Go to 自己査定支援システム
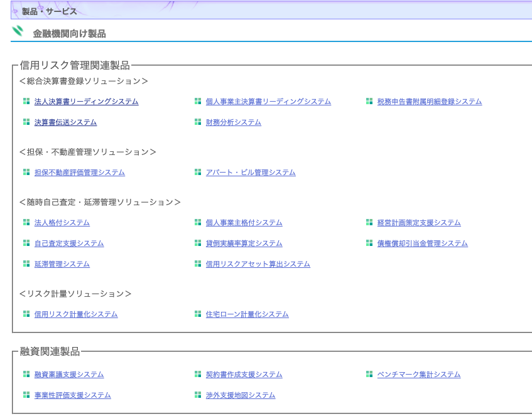 [69, 243]
